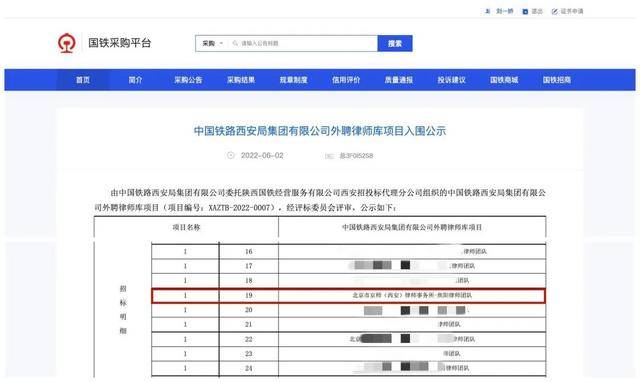Image resolution: width=640 pixels, height=382 pixels.
Task: Open the 投诉建议 complaints tab
Action: pos(451,80)
